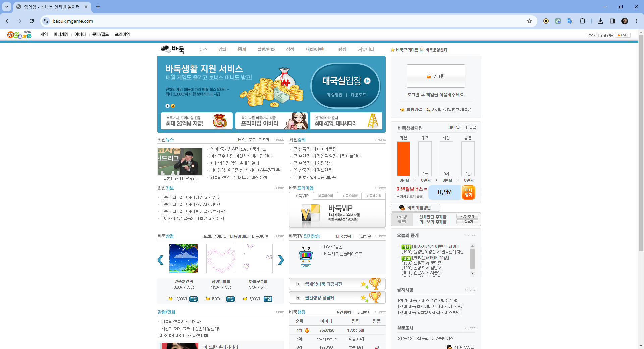Reload the page

32,21
